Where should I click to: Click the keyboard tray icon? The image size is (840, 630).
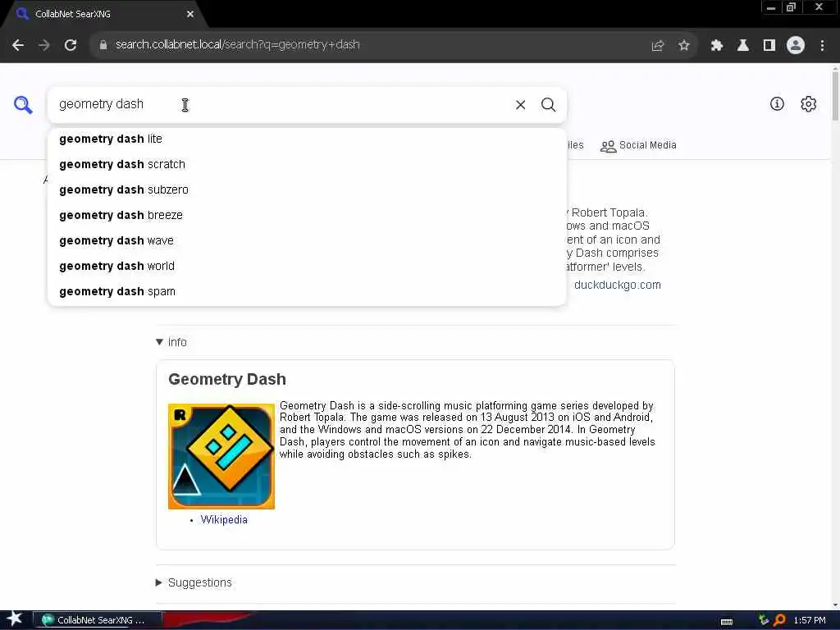coord(727,622)
